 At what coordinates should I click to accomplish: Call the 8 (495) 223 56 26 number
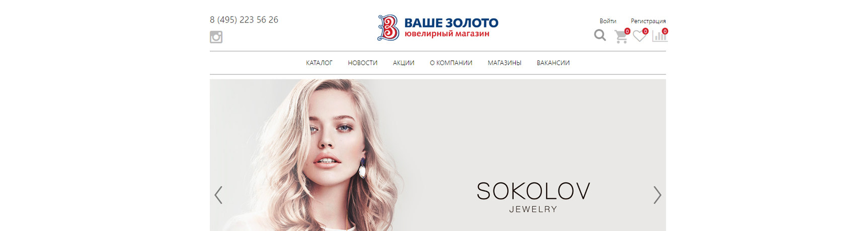[244, 20]
